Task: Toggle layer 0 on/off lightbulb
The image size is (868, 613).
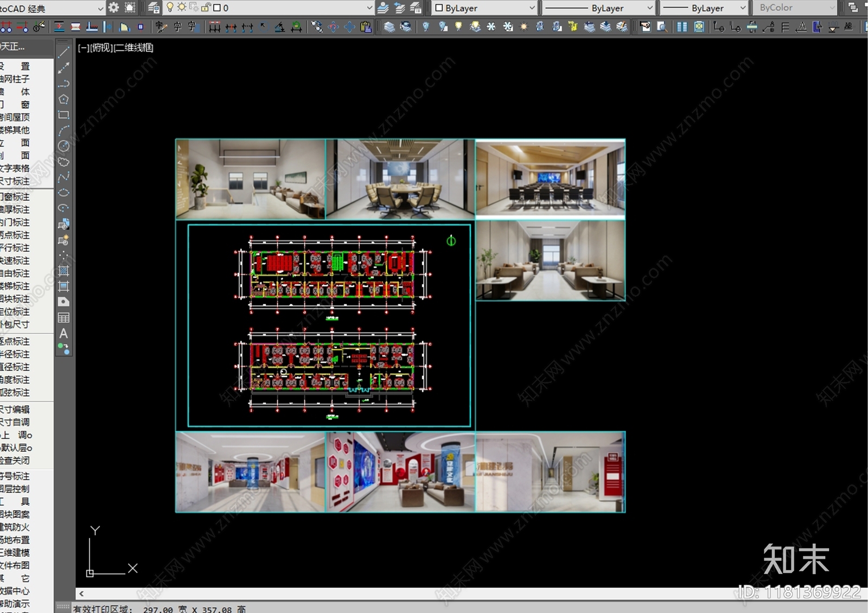Action: coord(170,8)
